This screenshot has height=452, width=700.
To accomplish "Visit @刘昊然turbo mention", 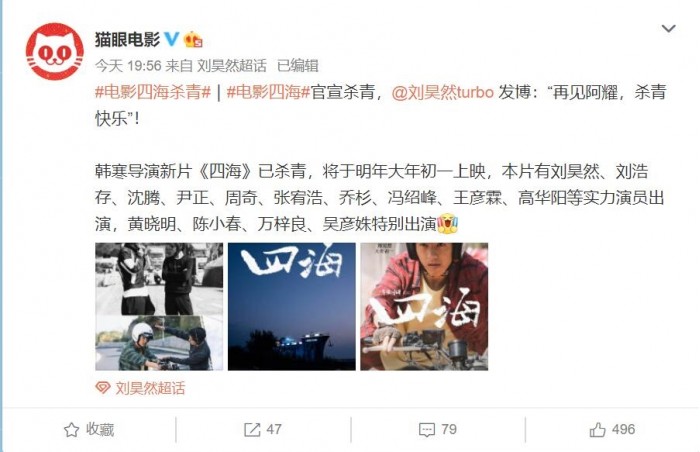I will coord(443,92).
